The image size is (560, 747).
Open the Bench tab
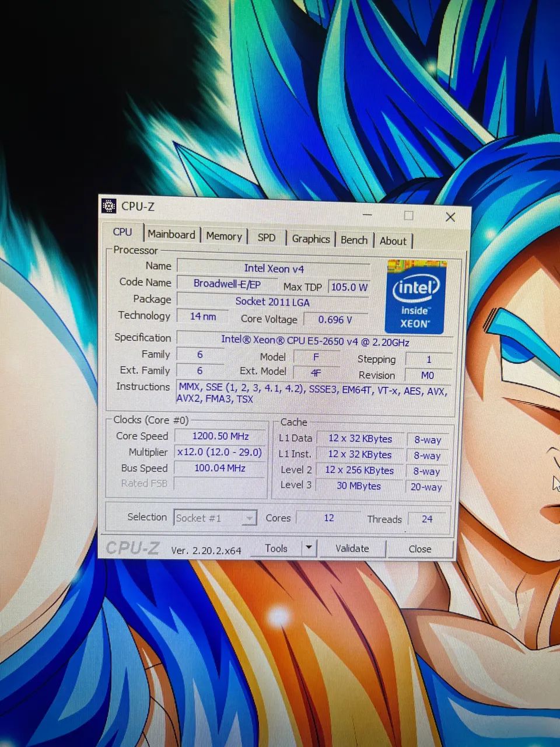354,240
